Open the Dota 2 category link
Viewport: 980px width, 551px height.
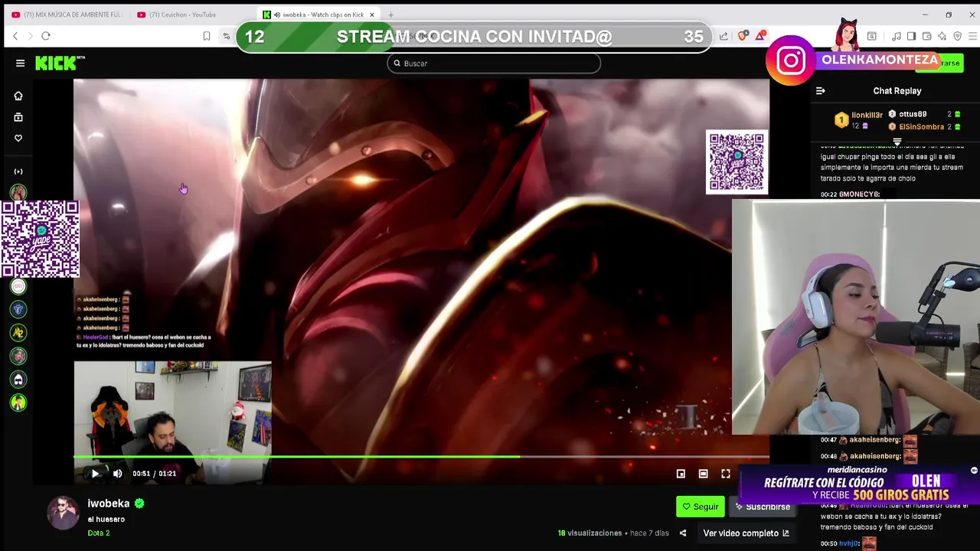pos(99,533)
